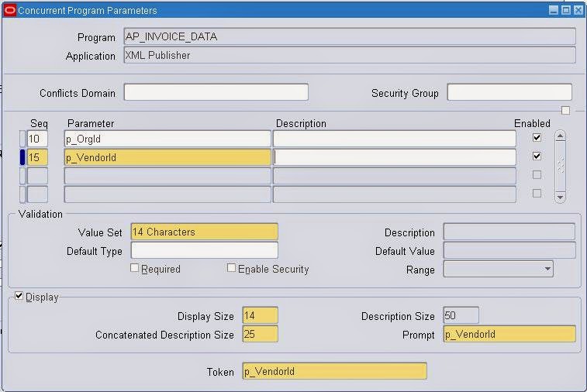Click the Oracle logo icon in title bar
Screen dimensions: 587x392
(10, 10)
